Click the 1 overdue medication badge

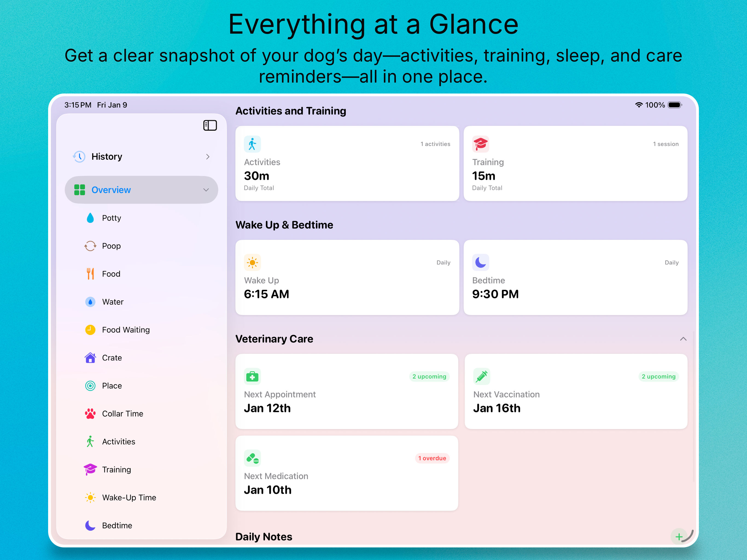[x=432, y=458]
